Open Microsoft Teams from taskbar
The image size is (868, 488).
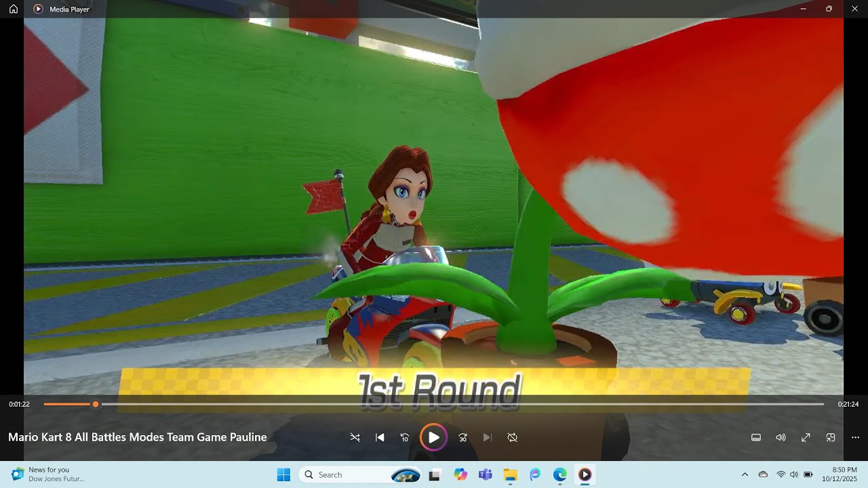click(485, 474)
